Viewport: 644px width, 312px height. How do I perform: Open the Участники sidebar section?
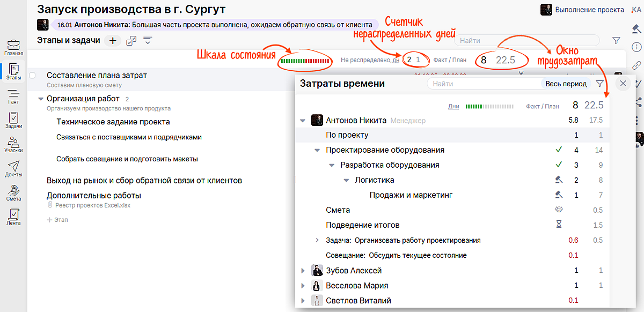point(13,145)
